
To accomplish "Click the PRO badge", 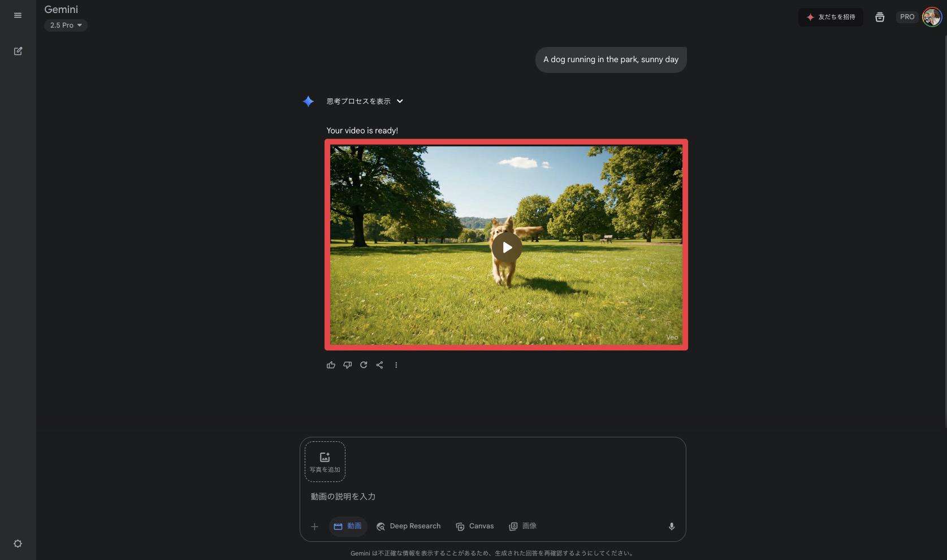I will tap(907, 17).
